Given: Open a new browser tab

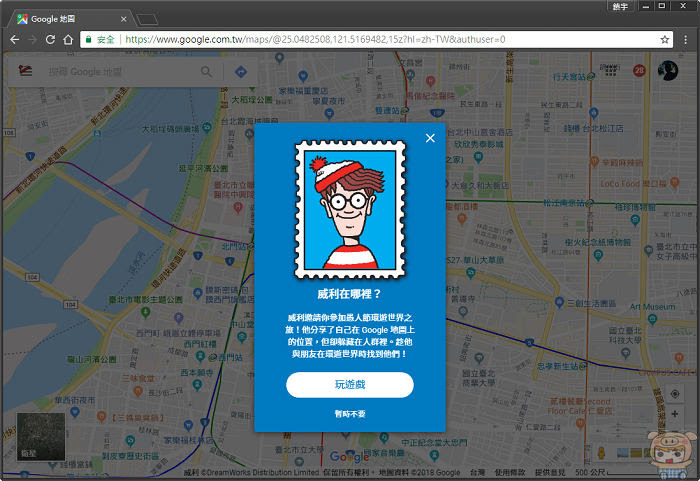Looking at the screenshot, I should click(x=147, y=19).
